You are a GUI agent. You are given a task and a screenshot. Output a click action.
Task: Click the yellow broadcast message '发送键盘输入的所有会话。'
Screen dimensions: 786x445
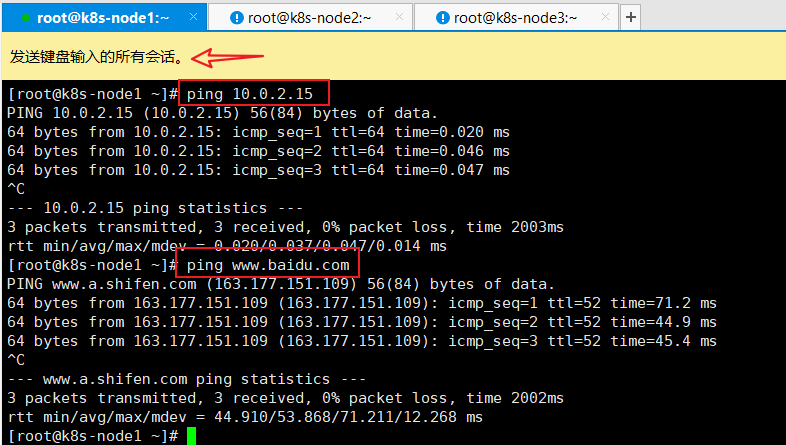(97, 57)
